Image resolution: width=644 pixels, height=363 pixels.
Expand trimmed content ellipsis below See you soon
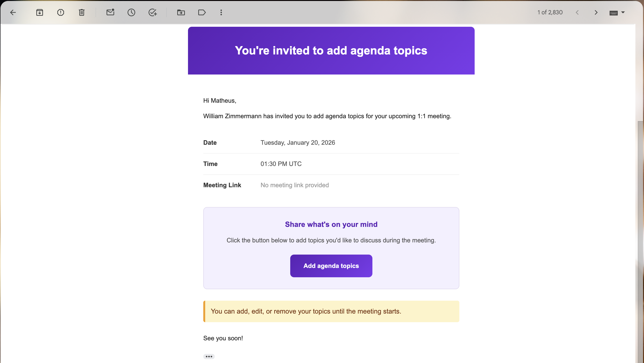coord(209,357)
